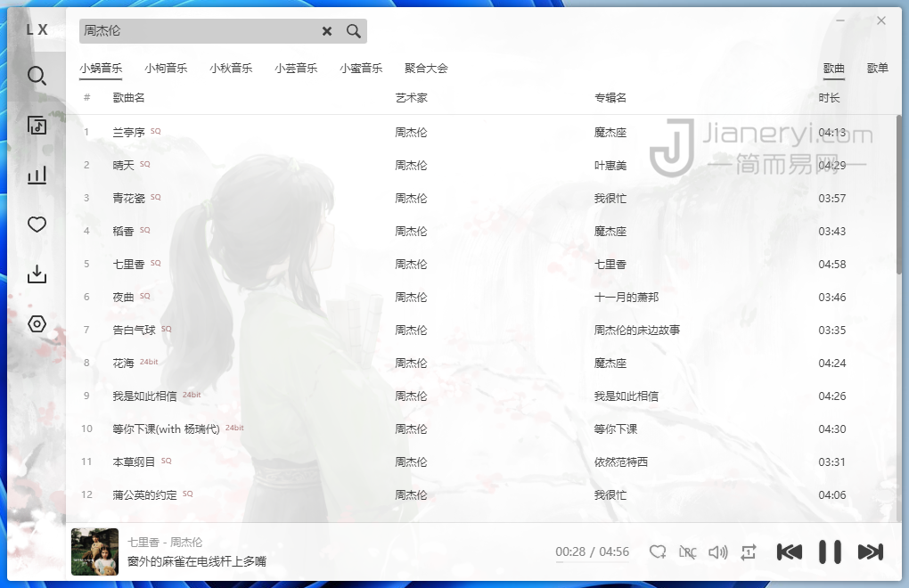Click duration 03:31 for 本草纲目
The image size is (909, 588).
click(831, 462)
